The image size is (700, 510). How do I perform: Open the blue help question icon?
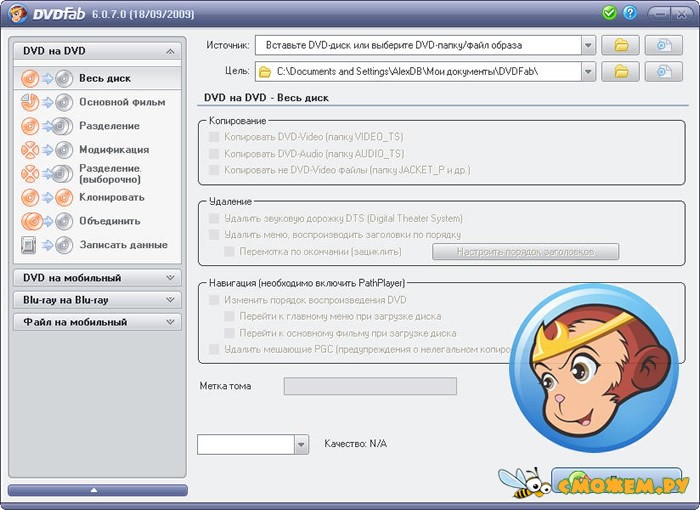(x=630, y=13)
